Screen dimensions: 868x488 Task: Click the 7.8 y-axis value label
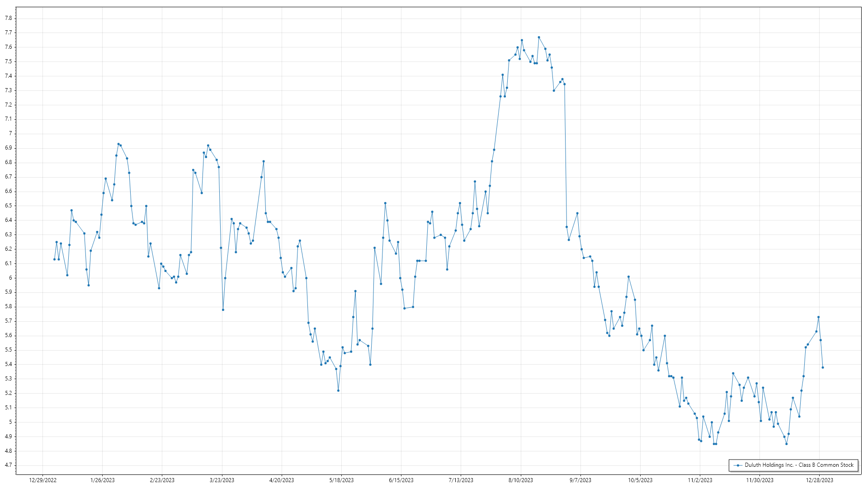[x=9, y=18]
